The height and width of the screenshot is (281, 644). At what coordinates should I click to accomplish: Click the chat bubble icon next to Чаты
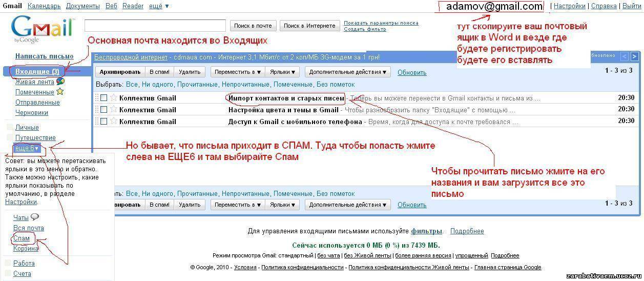coord(35,217)
